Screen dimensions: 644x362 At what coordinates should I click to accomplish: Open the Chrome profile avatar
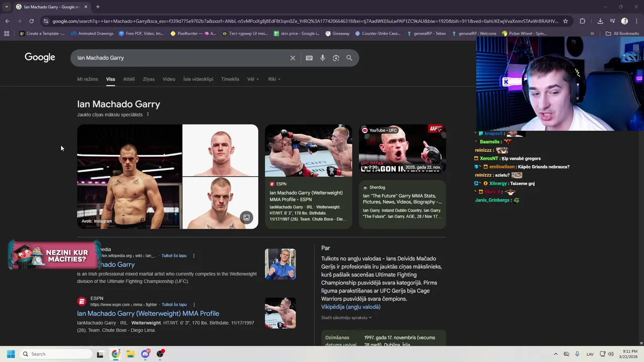click(x=624, y=21)
